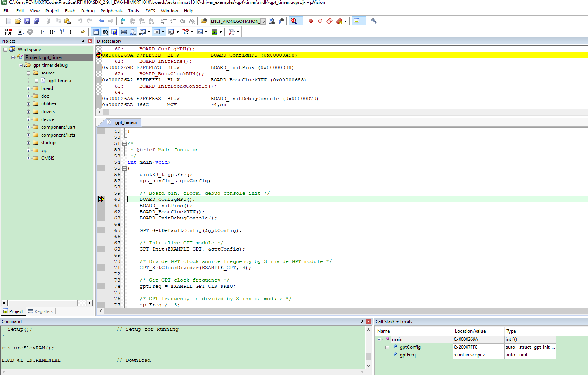Open the Peripherals menu
Viewport: 588px width, 375px height.
click(111, 11)
